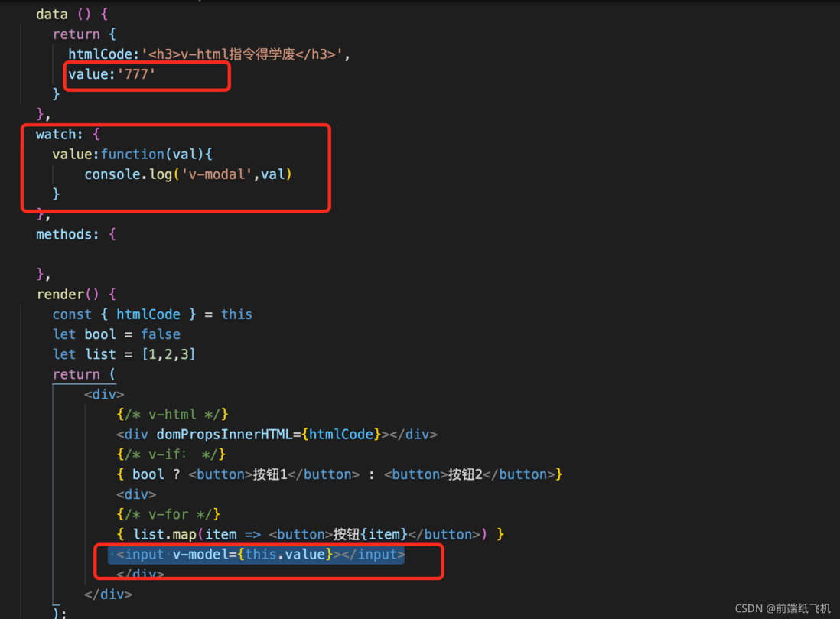This screenshot has width=840, height=619.
Task: Click the value:function(val){ line
Action: pos(132,155)
